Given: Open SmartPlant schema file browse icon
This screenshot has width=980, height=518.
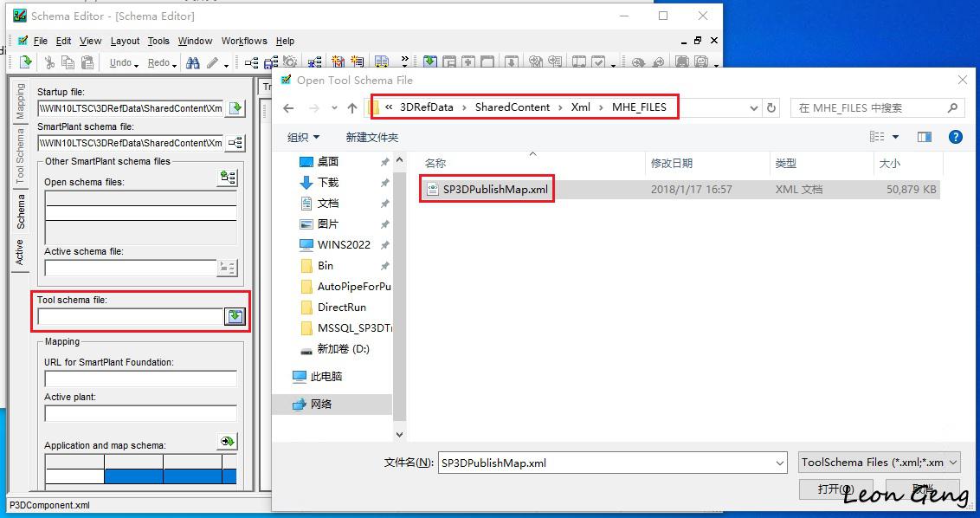Looking at the screenshot, I should [x=235, y=143].
